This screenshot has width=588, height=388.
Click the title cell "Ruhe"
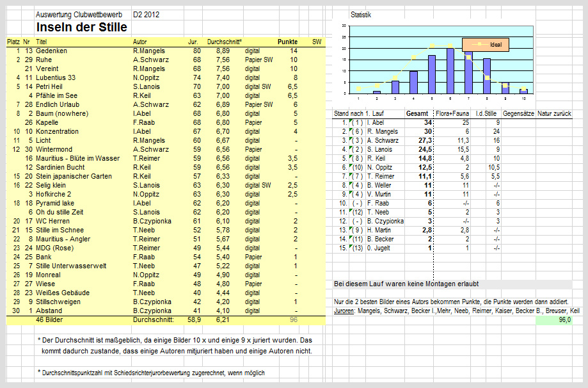(44, 60)
